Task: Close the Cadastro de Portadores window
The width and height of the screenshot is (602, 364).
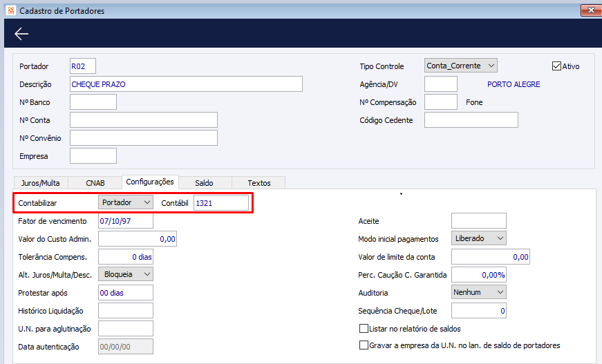Action: (591, 10)
